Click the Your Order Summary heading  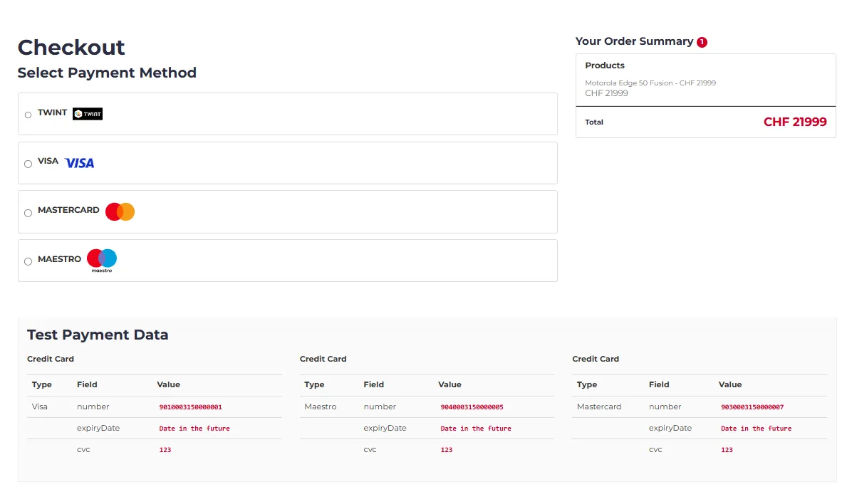coord(634,41)
